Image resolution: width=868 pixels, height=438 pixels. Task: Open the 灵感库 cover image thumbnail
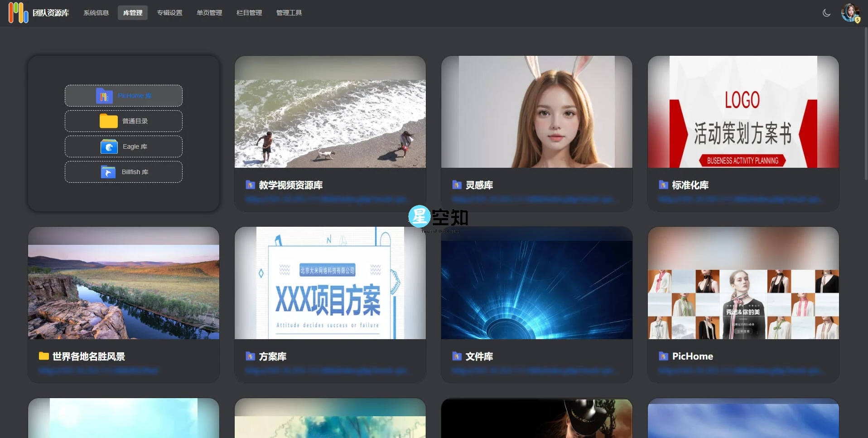pyautogui.click(x=536, y=112)
